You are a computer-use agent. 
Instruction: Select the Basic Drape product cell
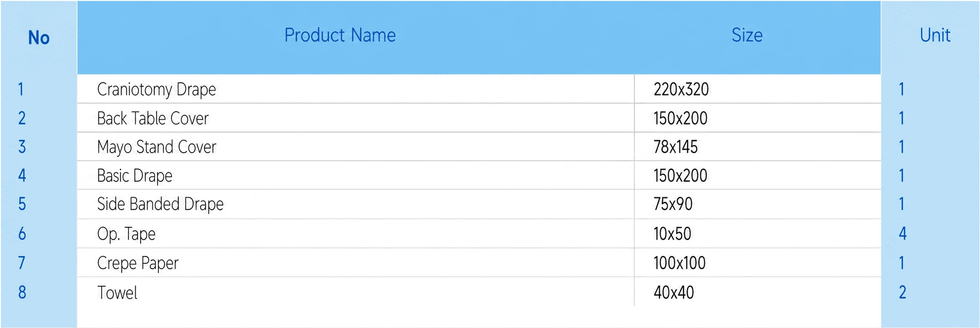[135, 176]
